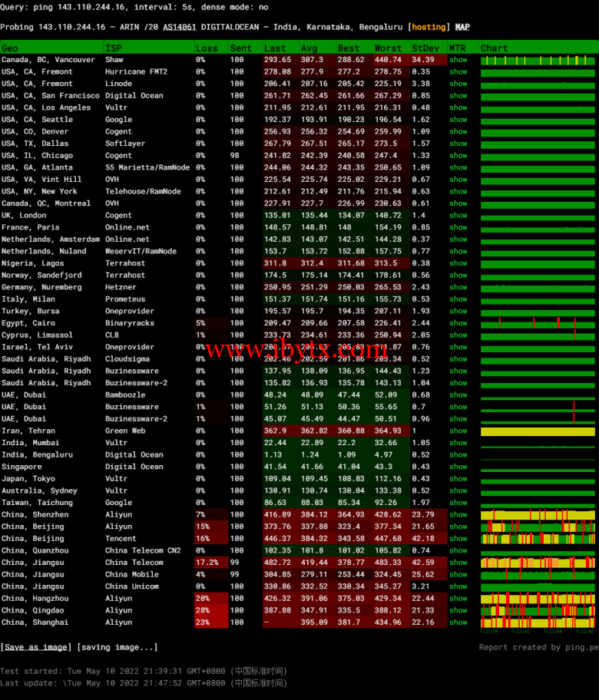Click the Geo column header
Screen dimensions: 599x700
click(10, 48)
